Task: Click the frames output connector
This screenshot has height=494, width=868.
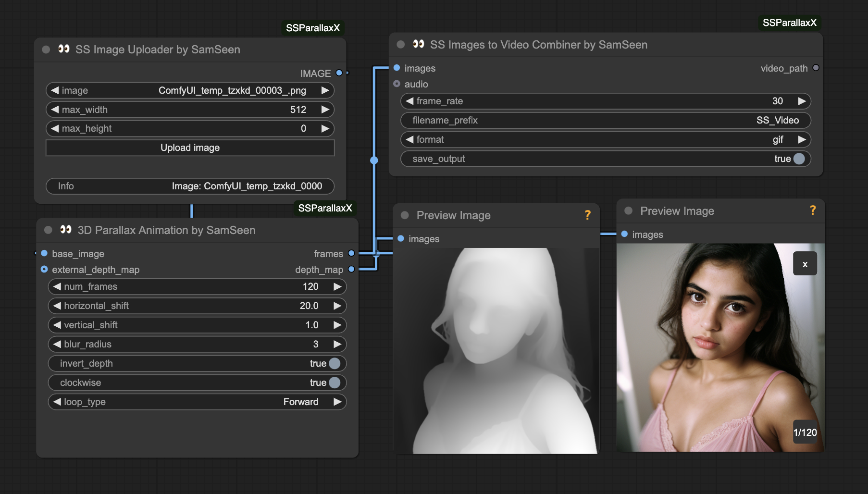Action: 351,253
